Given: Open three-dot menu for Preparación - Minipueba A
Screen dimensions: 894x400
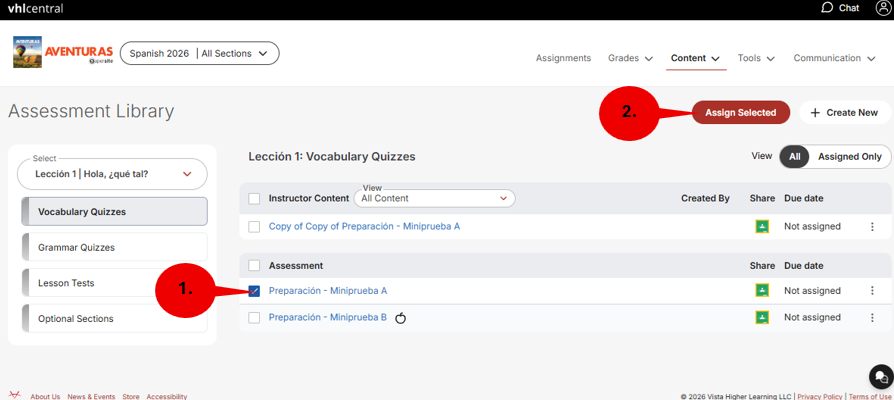Looking at the screenshot, I should (872, 291).
